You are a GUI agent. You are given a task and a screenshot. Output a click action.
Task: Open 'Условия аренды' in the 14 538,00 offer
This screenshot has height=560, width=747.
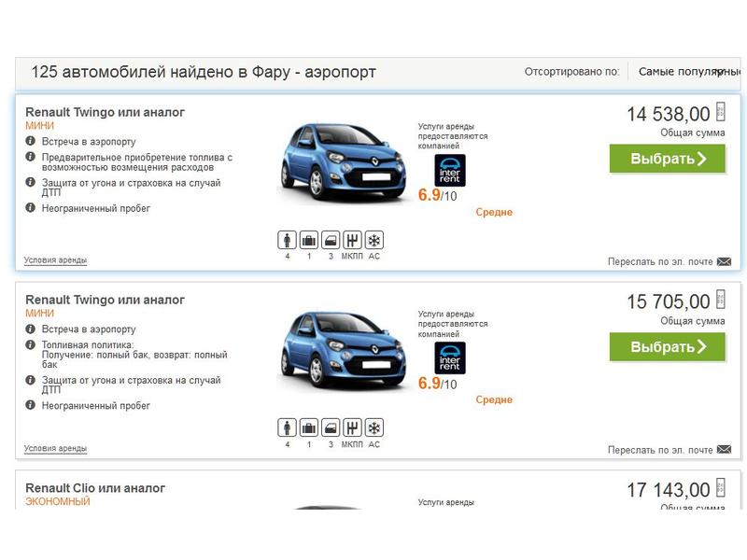pos(55,260)
